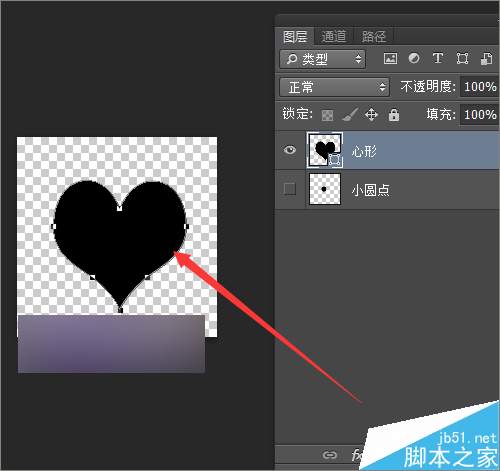Lock image pixels brush icon

coord(350,115)
